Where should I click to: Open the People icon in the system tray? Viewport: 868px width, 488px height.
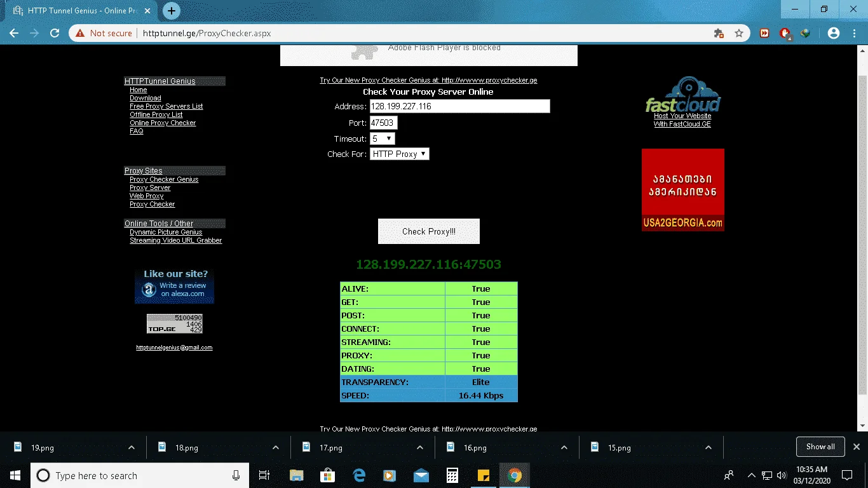[729, 475]
